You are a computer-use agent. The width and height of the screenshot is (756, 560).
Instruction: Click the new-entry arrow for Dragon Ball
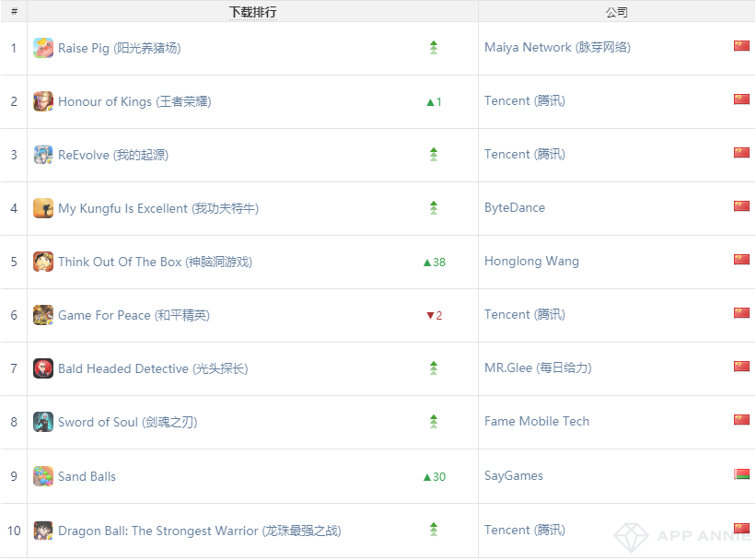pos(434,530)
